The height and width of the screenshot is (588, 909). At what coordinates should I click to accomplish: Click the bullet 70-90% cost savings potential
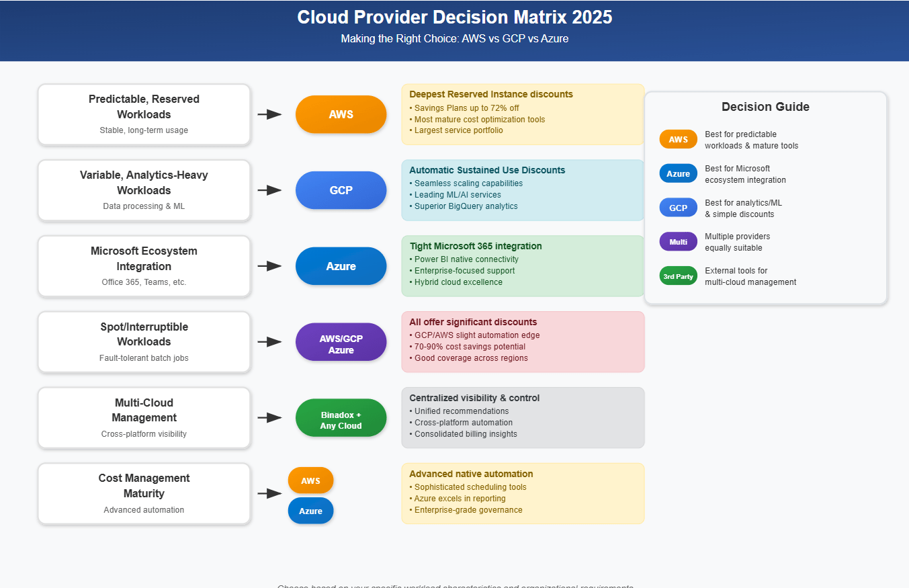coord(468,347)
